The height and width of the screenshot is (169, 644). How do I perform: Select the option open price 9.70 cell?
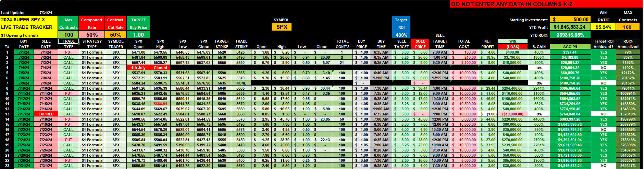(261, 78)
